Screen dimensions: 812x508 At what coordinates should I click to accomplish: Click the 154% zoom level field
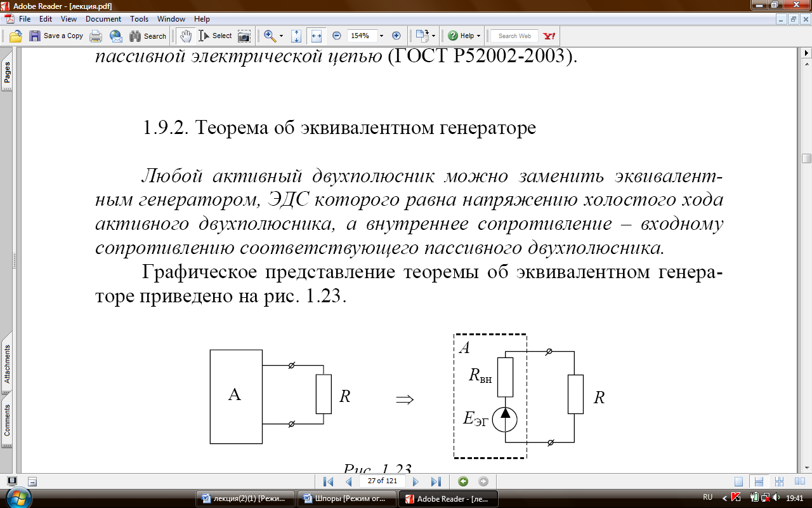point(362,36)
